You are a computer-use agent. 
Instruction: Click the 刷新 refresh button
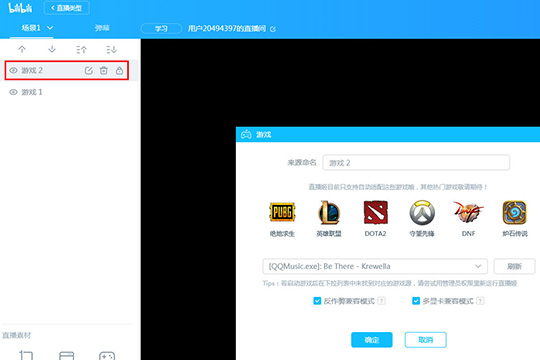[515, 266]
